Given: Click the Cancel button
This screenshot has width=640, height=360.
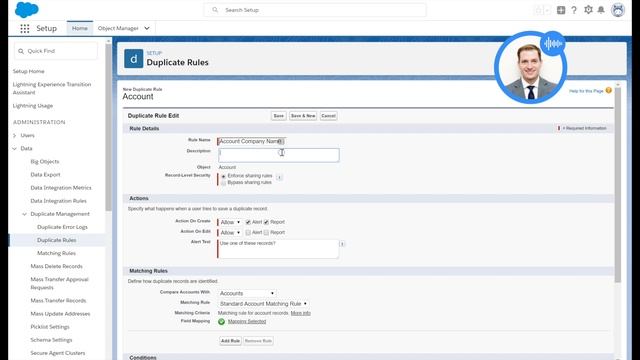Looking at the screenshot, I should [x=328, y=116].
